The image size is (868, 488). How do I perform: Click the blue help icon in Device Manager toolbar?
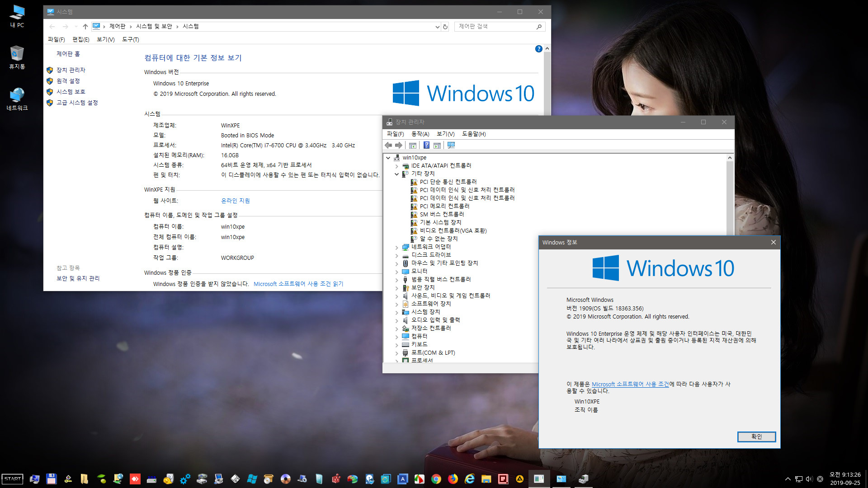426,145
